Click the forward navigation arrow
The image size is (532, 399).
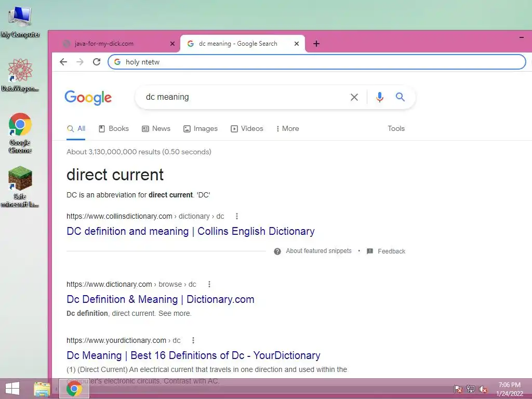point(79,62)
